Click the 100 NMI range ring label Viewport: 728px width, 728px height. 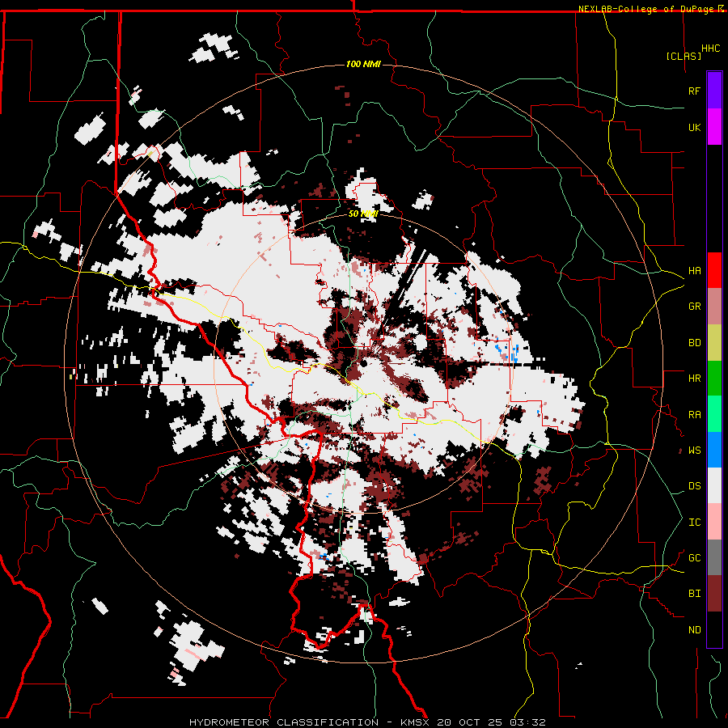click(363, 64)
